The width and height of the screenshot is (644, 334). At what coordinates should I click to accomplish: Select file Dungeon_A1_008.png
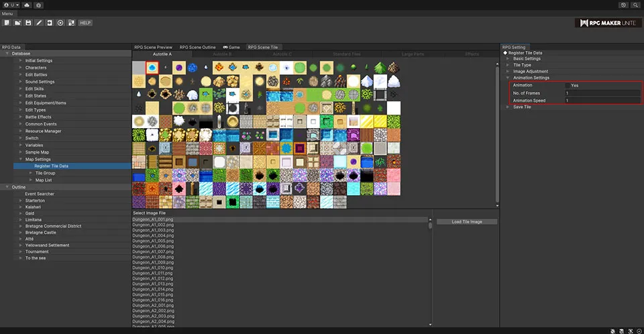click(153, 257)
